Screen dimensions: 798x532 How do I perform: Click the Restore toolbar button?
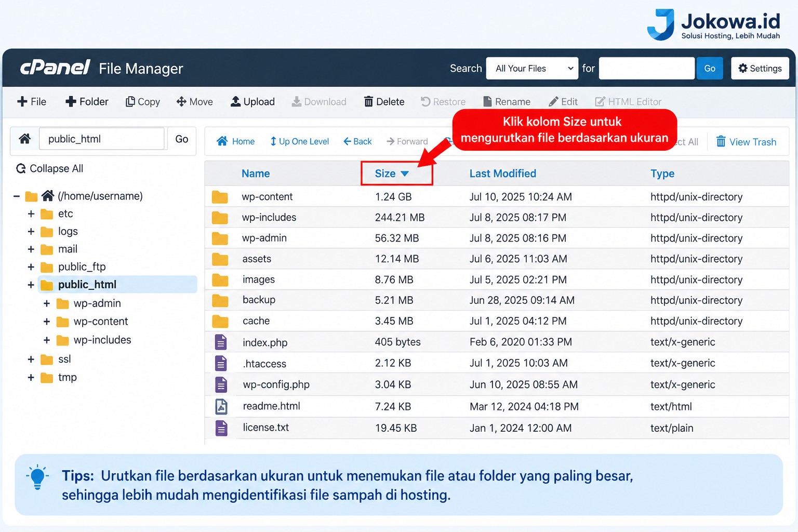(443, 102)
